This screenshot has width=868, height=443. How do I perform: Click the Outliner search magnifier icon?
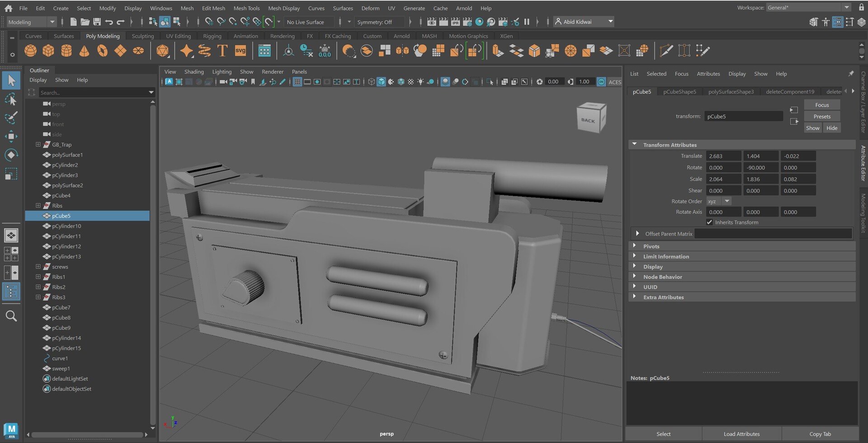click(11, 316)
